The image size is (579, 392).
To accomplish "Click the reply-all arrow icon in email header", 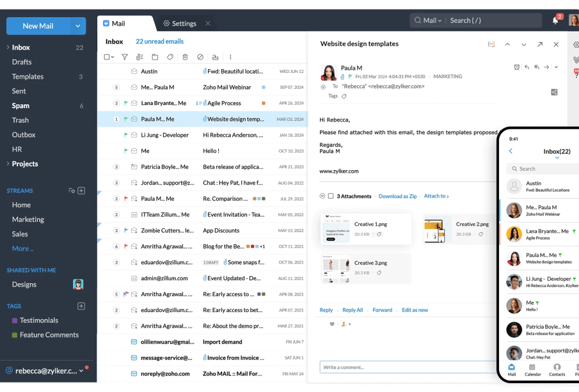I will coord(536,67).
